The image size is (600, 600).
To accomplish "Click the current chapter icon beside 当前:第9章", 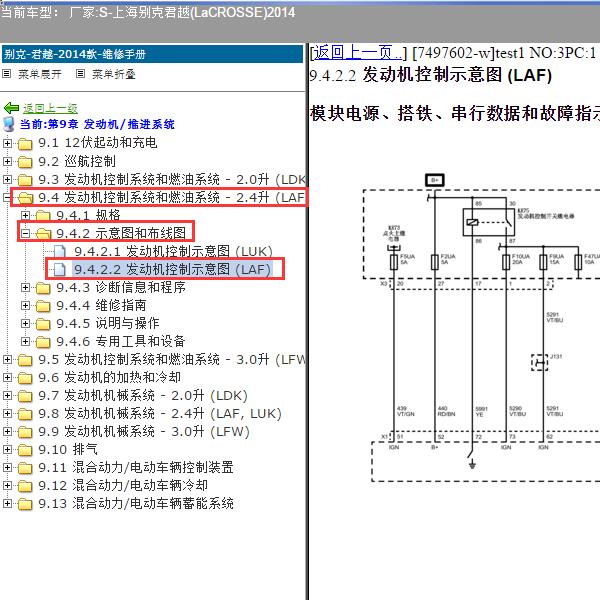I will [8, 124].
